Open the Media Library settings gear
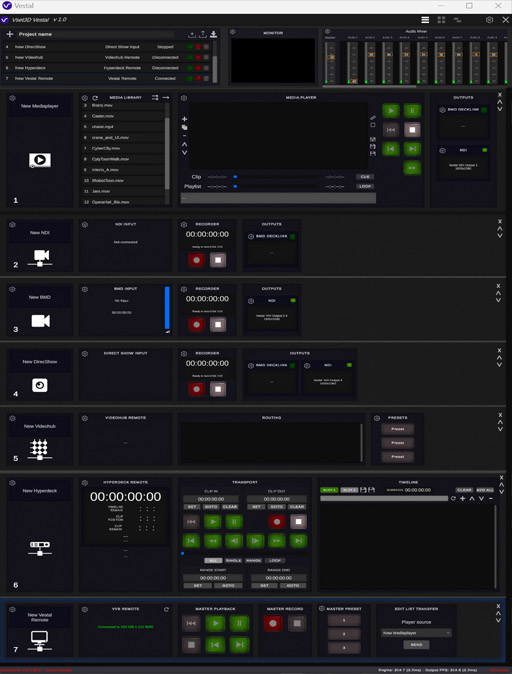Viewport: 512px width, 674px height. pos(85,98)
